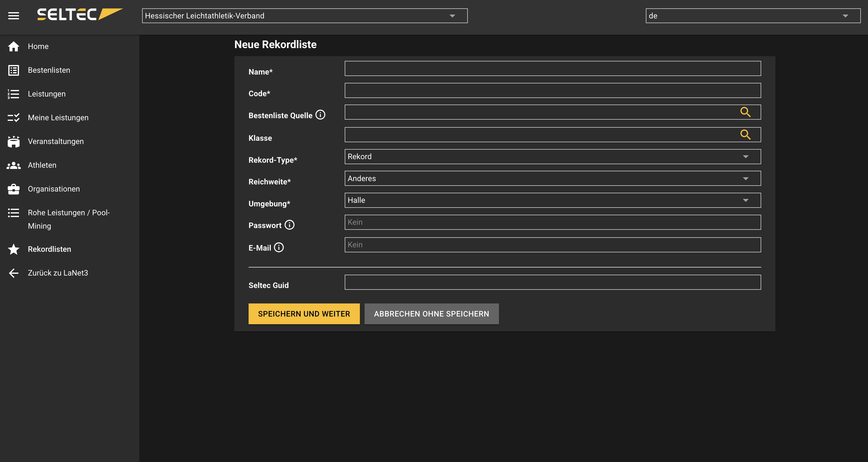Click Abbrechen ohne Speichern button
This screenshot has width=868, height=462.
[x=432, y=314]
